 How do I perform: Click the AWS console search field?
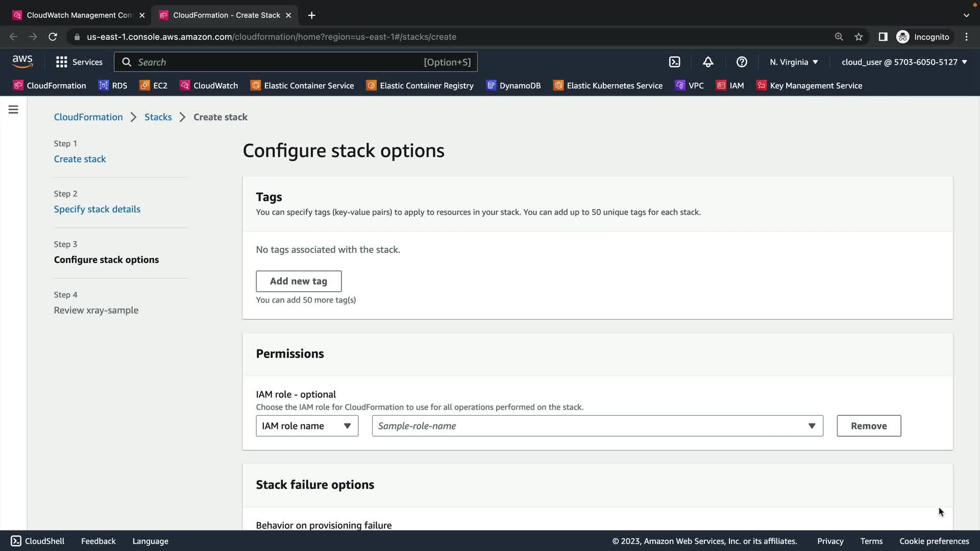pos(278,62)
